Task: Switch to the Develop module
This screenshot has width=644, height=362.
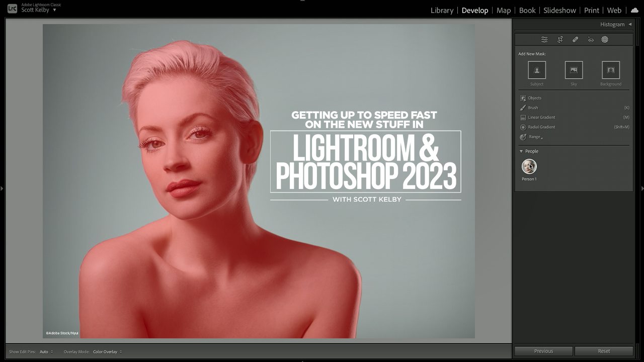Action: [x=475, y=10]
